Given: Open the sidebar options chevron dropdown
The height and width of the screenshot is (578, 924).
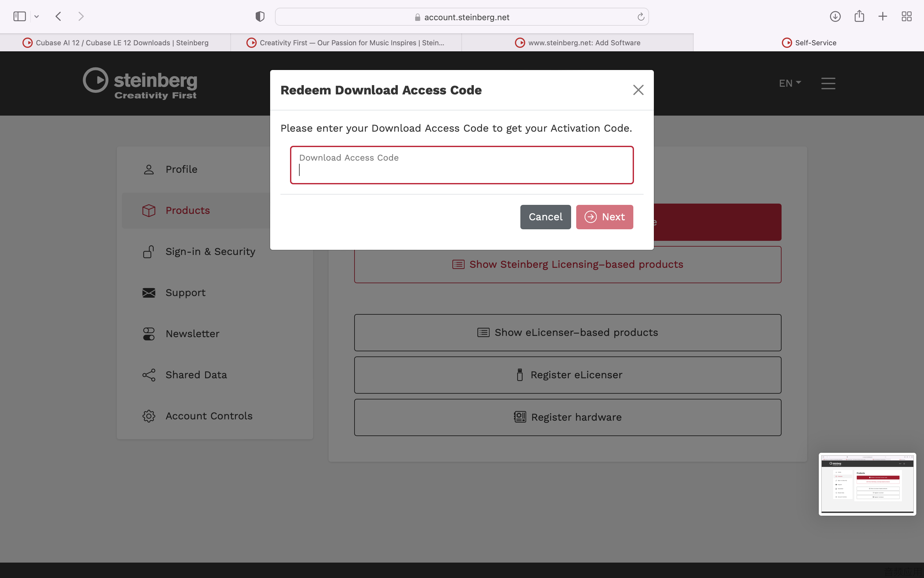Looking at the screenshot, I should point(37,17).
